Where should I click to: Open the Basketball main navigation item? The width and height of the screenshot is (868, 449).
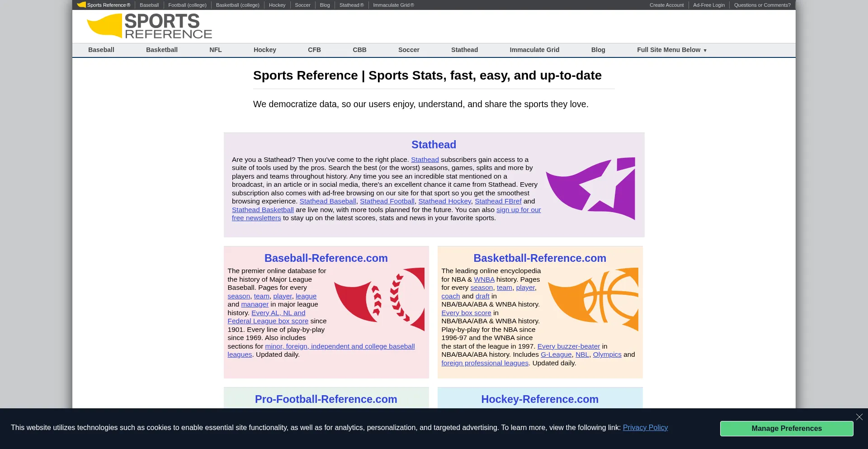162,50
